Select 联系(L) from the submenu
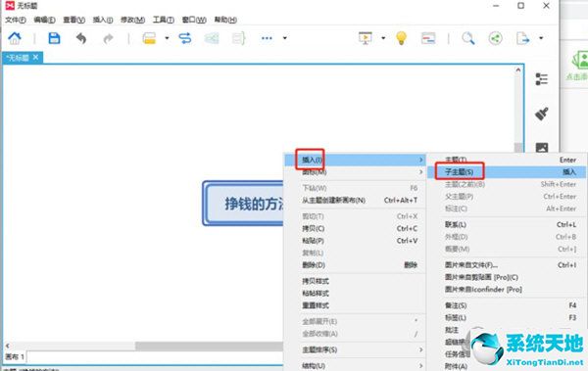Screen dimensions: 588x371 (507, 224)
